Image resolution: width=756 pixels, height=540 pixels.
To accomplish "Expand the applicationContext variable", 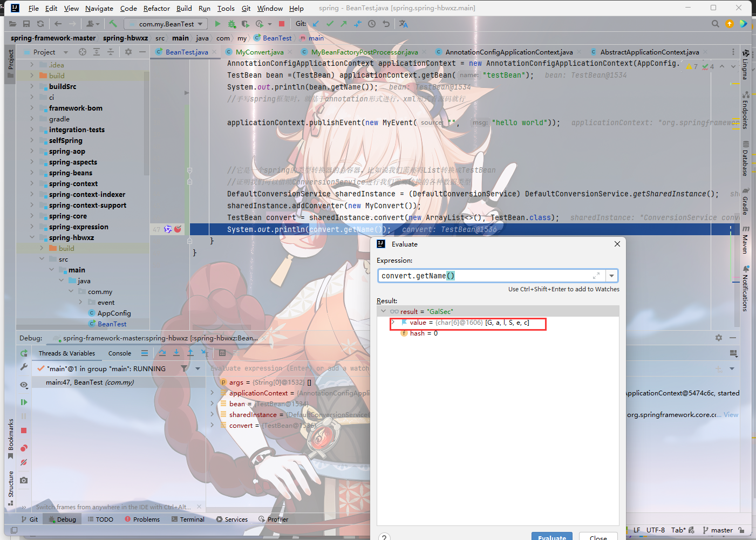I will pyautogui.click(x=213, y=393).
